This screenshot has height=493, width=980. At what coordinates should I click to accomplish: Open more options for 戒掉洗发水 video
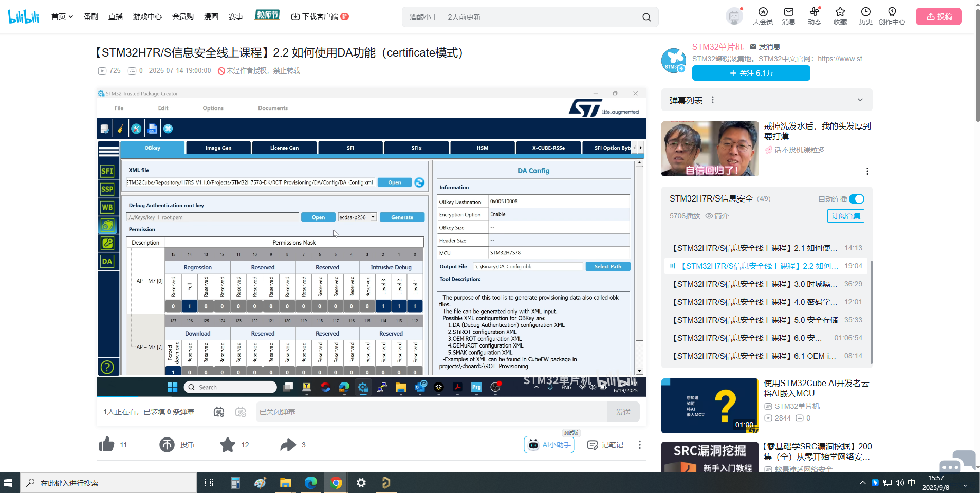867,171
